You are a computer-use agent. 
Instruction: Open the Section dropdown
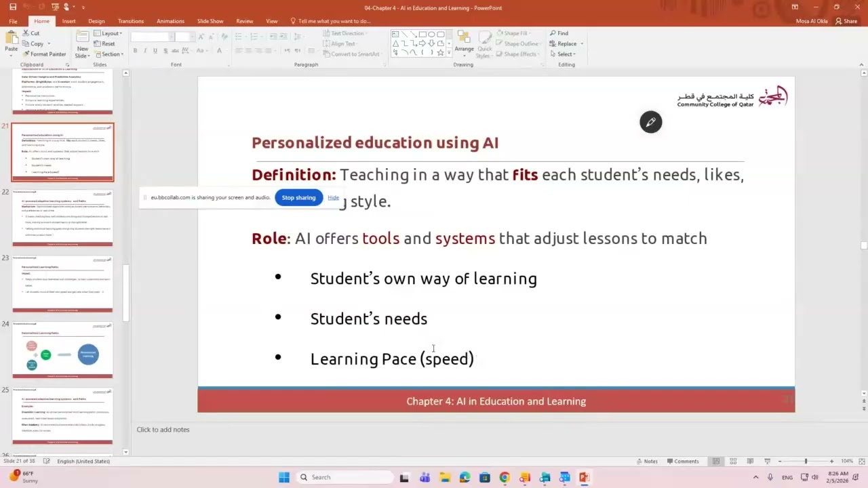(x=108, y=54)
